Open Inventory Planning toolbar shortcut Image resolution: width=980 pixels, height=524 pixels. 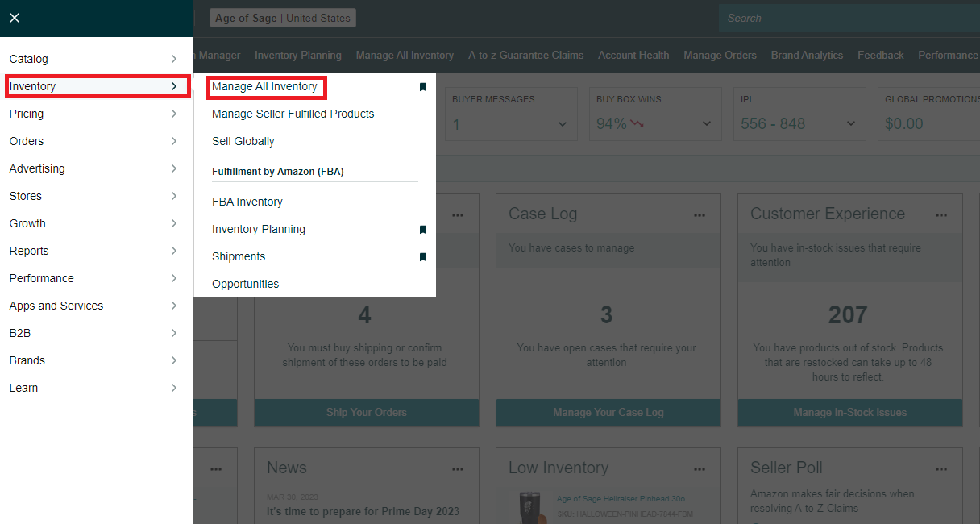pyautogui.click(x=298, y=55)
